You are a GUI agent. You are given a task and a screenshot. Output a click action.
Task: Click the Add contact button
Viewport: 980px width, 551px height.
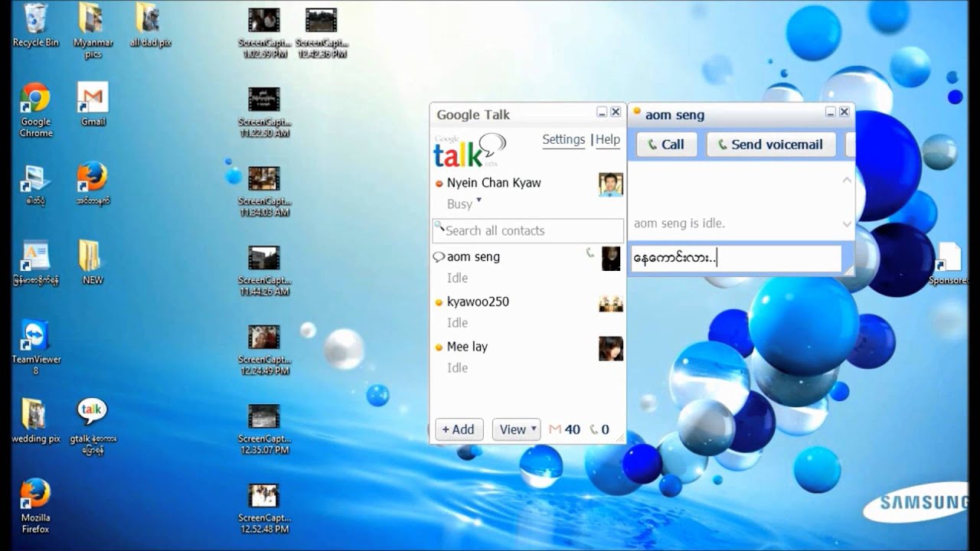pyautogui.click(x=459, y=429)
